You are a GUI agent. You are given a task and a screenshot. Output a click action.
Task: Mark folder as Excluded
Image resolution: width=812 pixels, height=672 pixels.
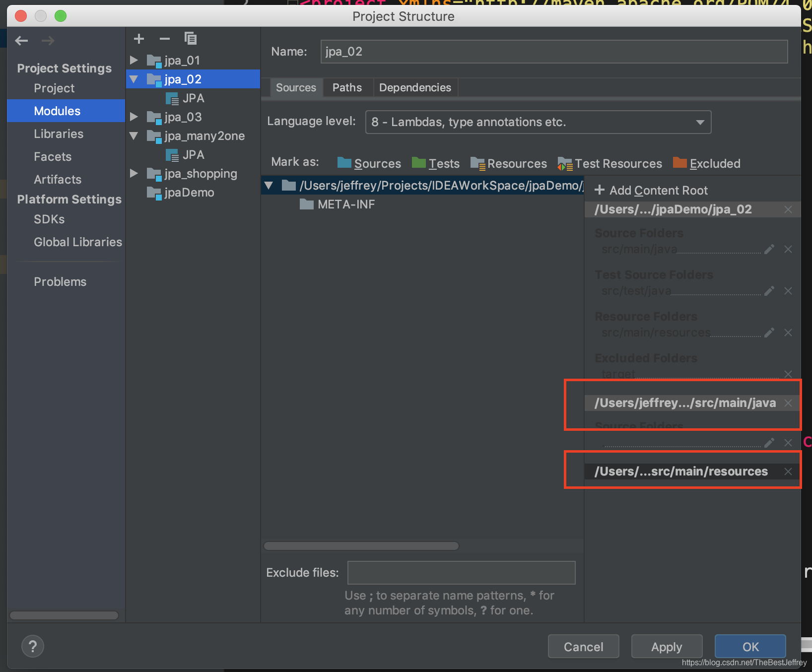coord(707,163)
